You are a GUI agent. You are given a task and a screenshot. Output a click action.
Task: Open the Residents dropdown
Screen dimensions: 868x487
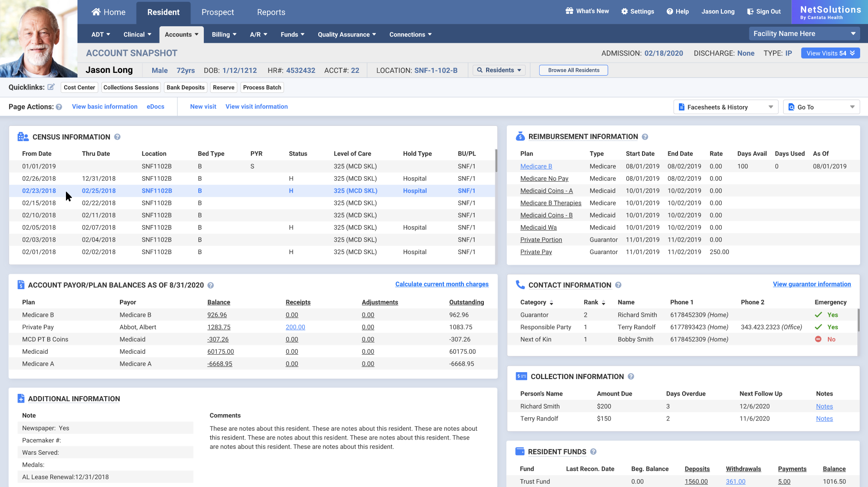499,70
